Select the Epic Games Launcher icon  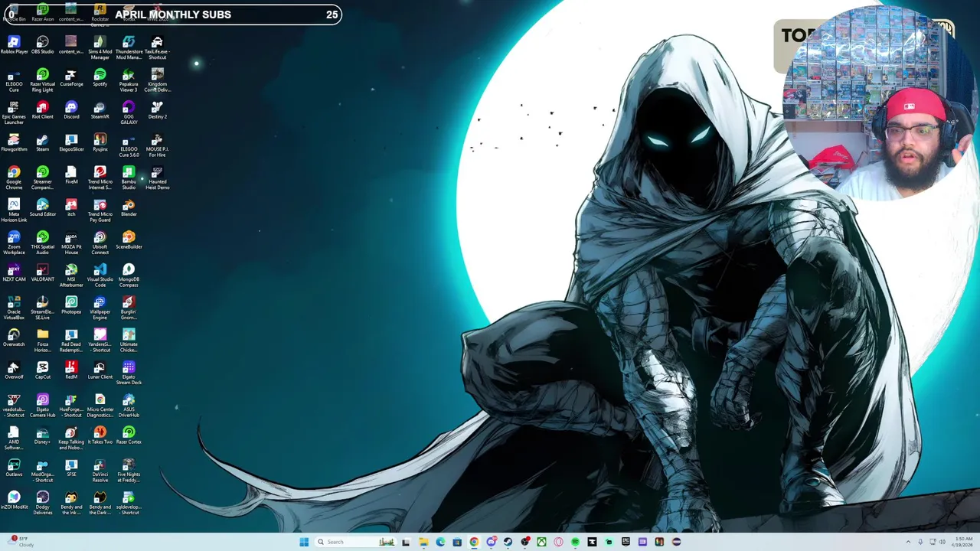coord(14,112)
